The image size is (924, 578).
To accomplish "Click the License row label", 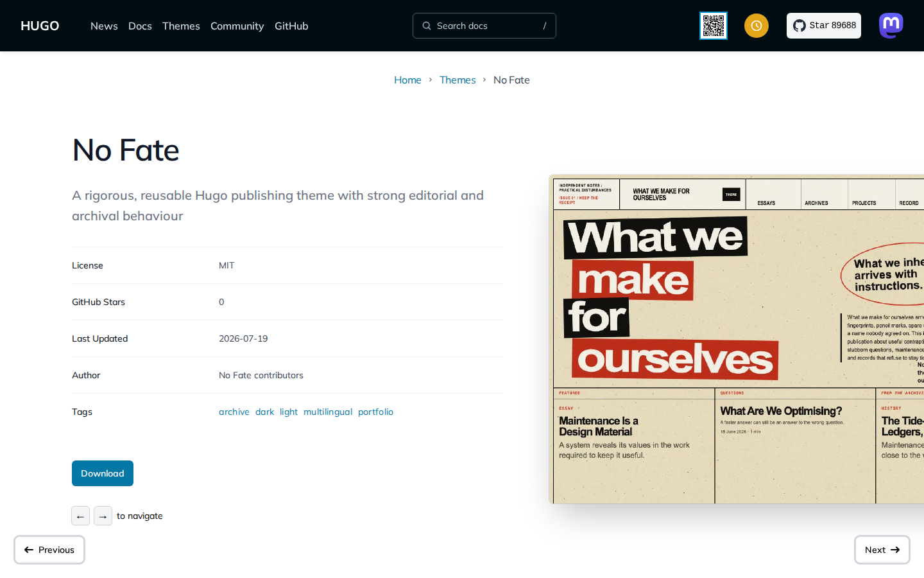I will (x=87, y=265).
